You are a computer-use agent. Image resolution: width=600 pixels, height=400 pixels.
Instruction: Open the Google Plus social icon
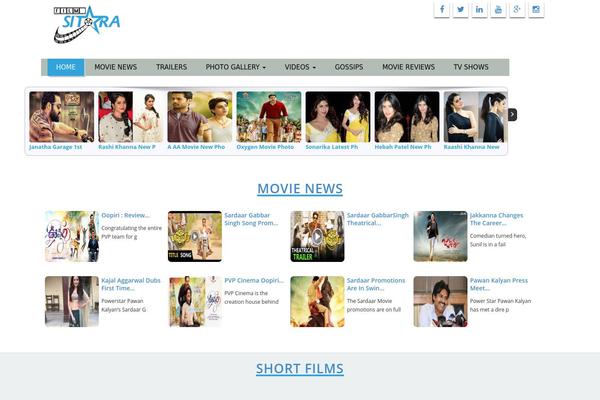point(517,10)
